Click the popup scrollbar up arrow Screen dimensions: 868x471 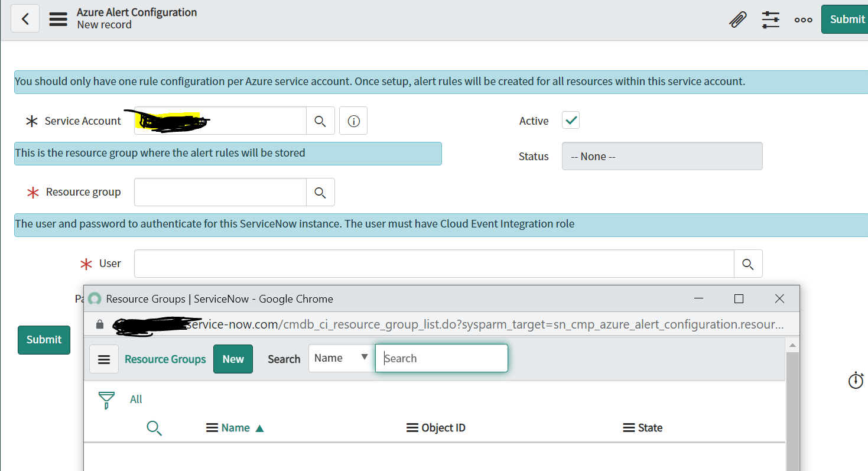pos(792,345)
